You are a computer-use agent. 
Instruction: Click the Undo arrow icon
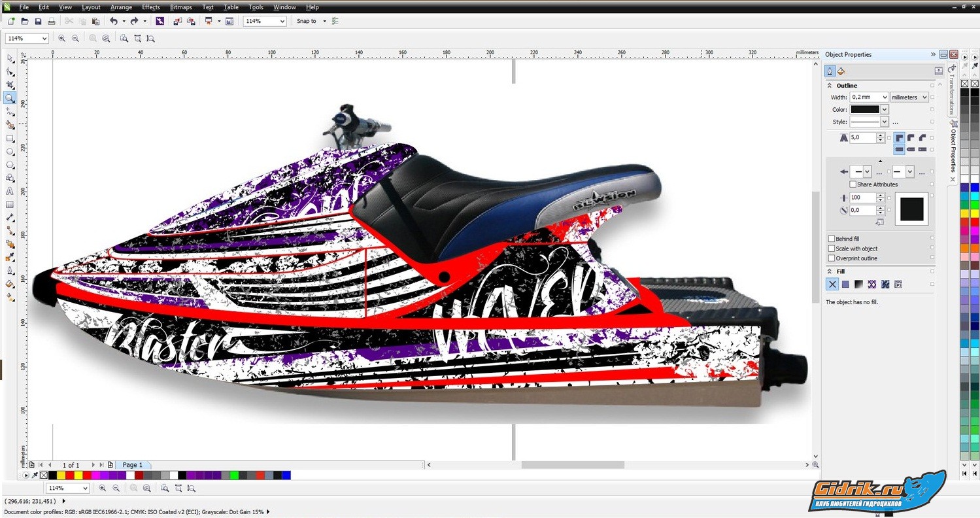point(114,22)
